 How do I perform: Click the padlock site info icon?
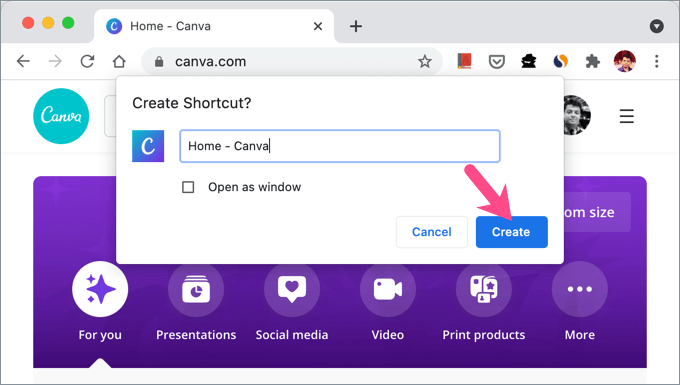[159, 62]
